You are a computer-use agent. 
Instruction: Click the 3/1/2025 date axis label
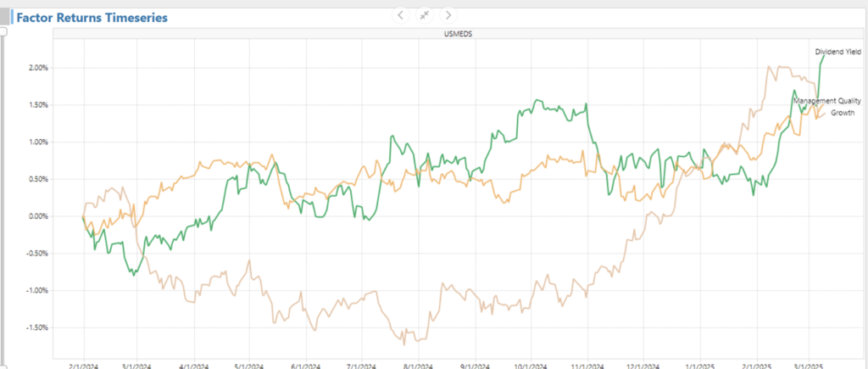click(x=808, y=366)
